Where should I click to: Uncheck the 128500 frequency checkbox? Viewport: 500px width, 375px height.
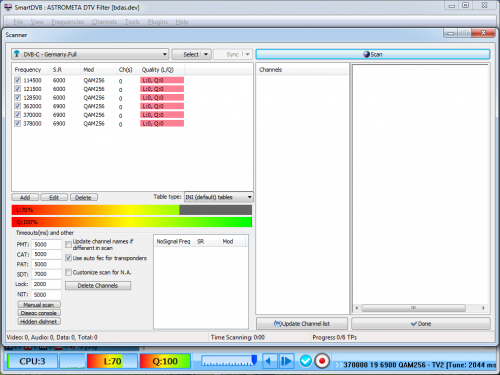point(18,97)
